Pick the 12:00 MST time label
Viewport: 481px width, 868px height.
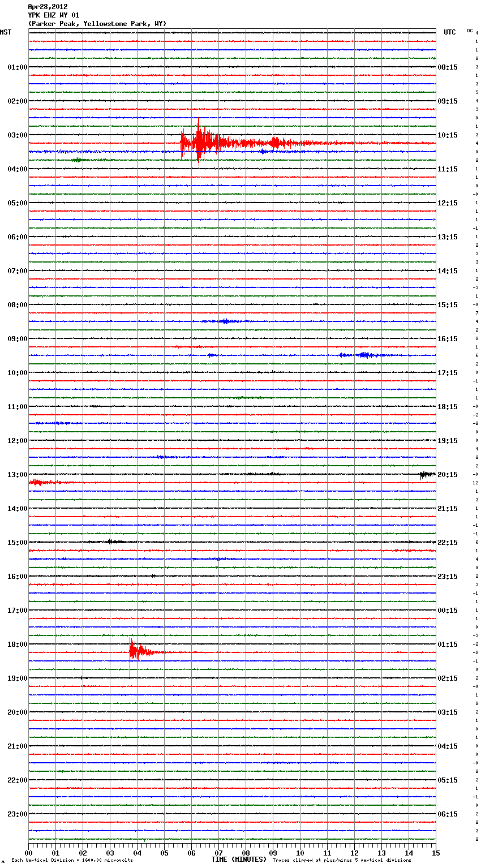point(18,441)
